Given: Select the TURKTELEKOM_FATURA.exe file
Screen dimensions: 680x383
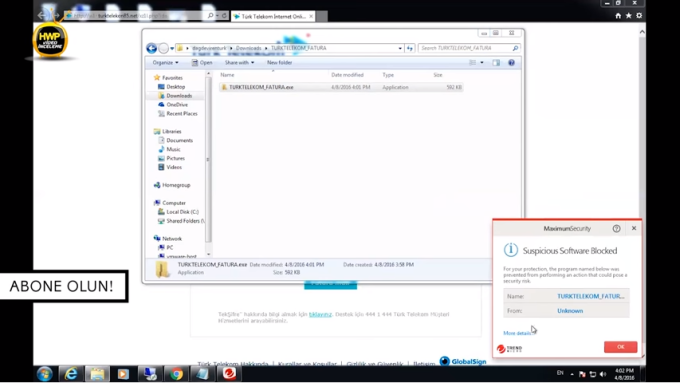Looking at the screenshot, I should coord(341,87).
